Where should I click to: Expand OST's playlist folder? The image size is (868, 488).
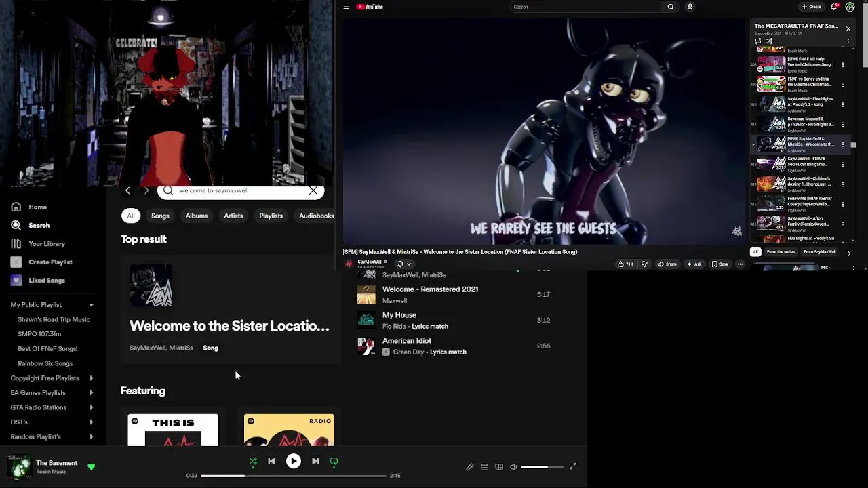(x=91, y=422)
